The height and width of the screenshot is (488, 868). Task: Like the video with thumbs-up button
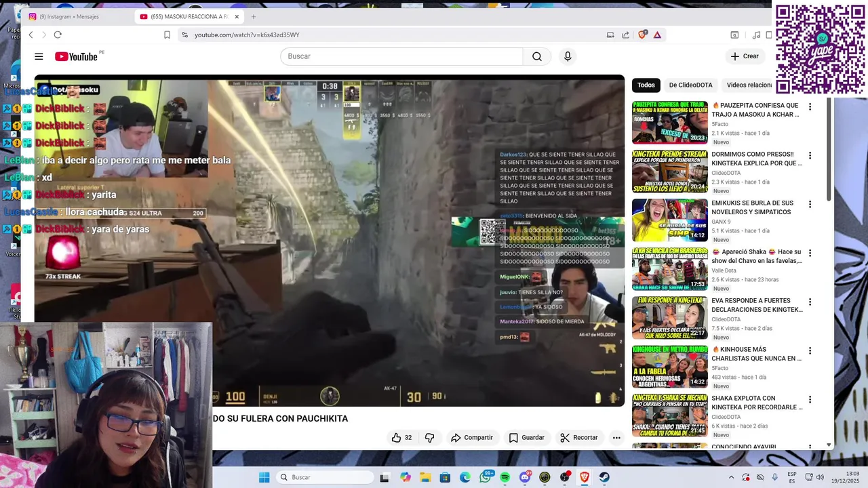click(x=401, y=438)
